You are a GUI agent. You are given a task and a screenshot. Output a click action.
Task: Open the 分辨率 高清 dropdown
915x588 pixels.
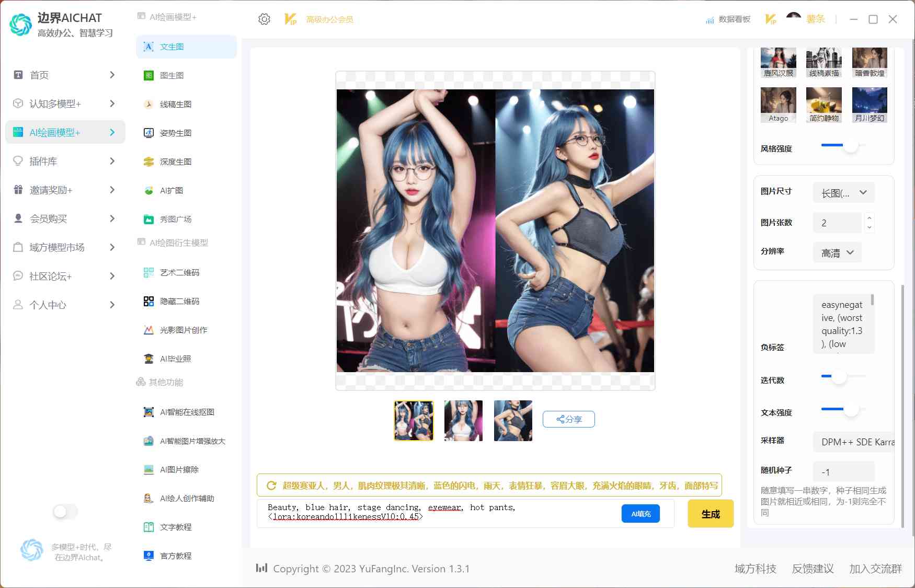click(837, 253)
